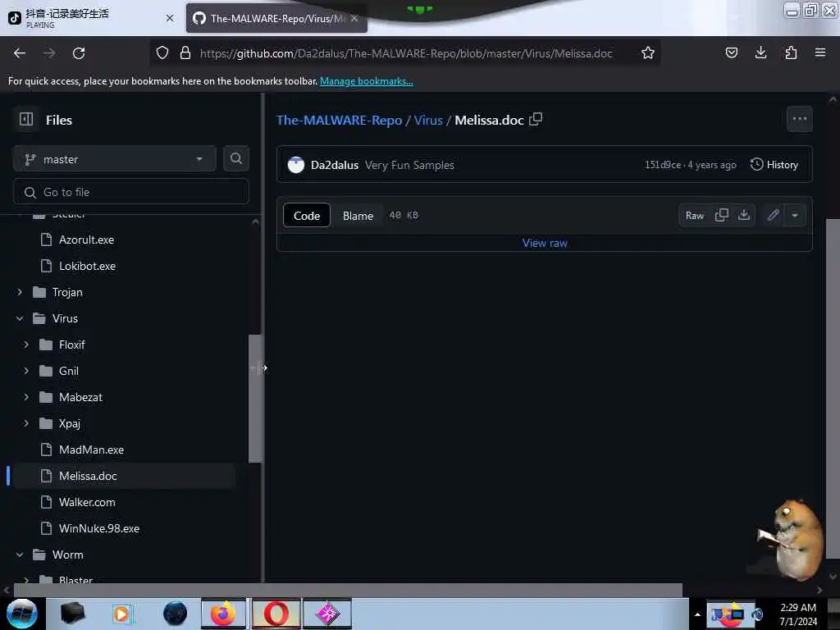
Task: Open Da2dalus avatar image
Action: tap(295, 165)
